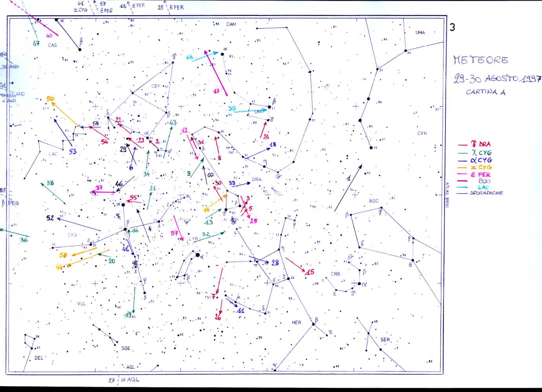Click the α AQL label below chart

click(x=130, y=379)
